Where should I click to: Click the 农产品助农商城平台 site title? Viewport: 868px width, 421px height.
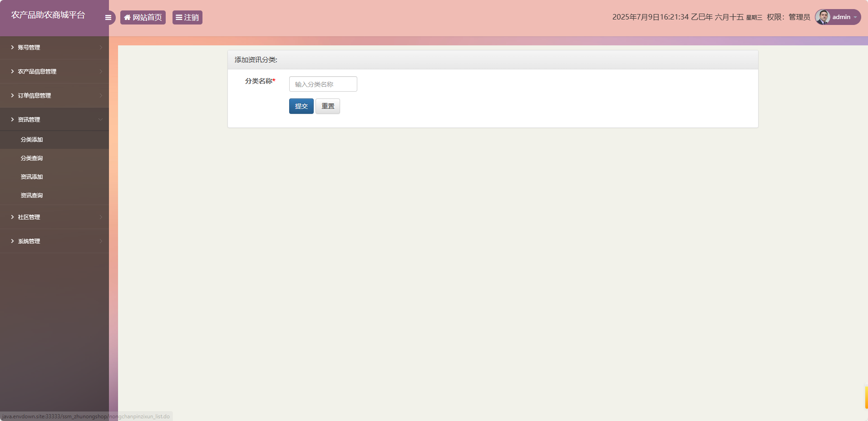[x=48, y=15]
